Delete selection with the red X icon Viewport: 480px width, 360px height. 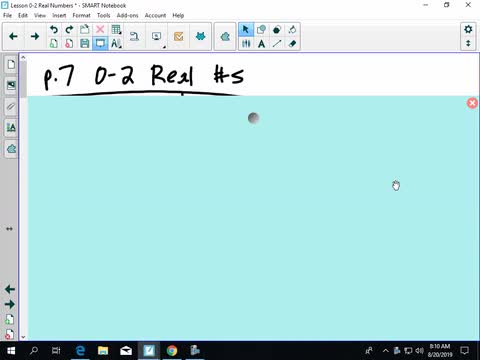coord(100,29)
